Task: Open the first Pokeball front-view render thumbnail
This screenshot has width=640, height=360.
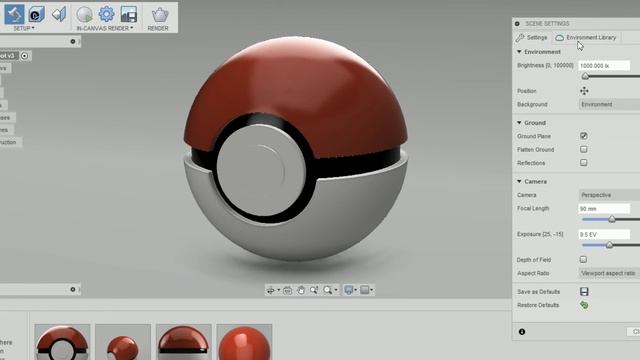Action: pyautogui.click(x=62, y=342)
